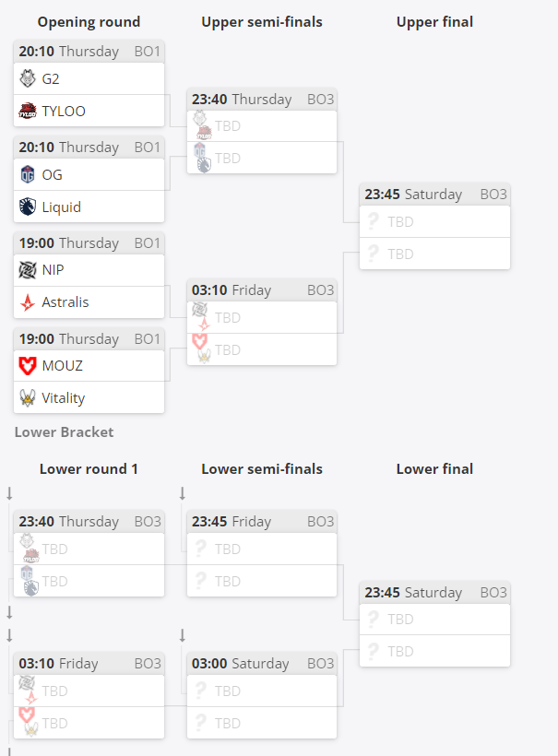Open the Vitality team link
Image resolution: width=558 pixels, height=756 pixels.
pyautogui.click(x=64, y=398)
